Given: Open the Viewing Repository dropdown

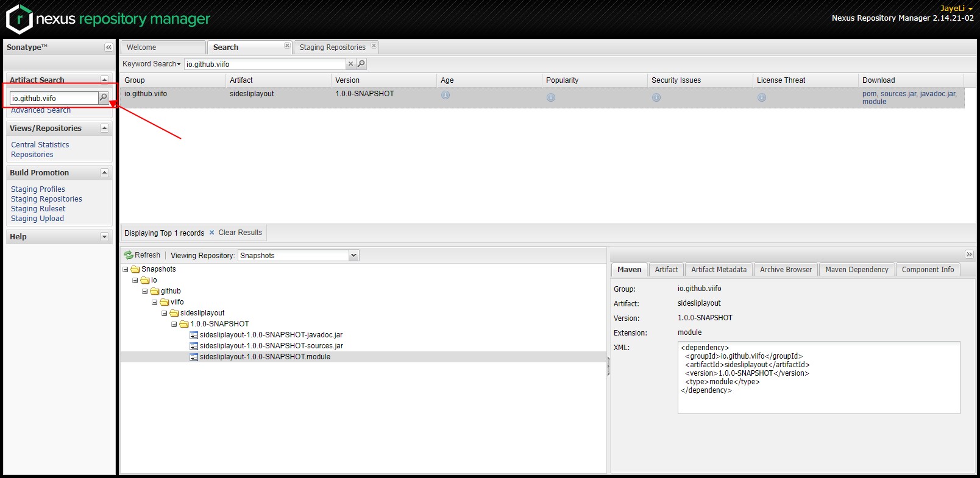Looking at the screenshot, I should pyautogui.click(x=354, y=256).
